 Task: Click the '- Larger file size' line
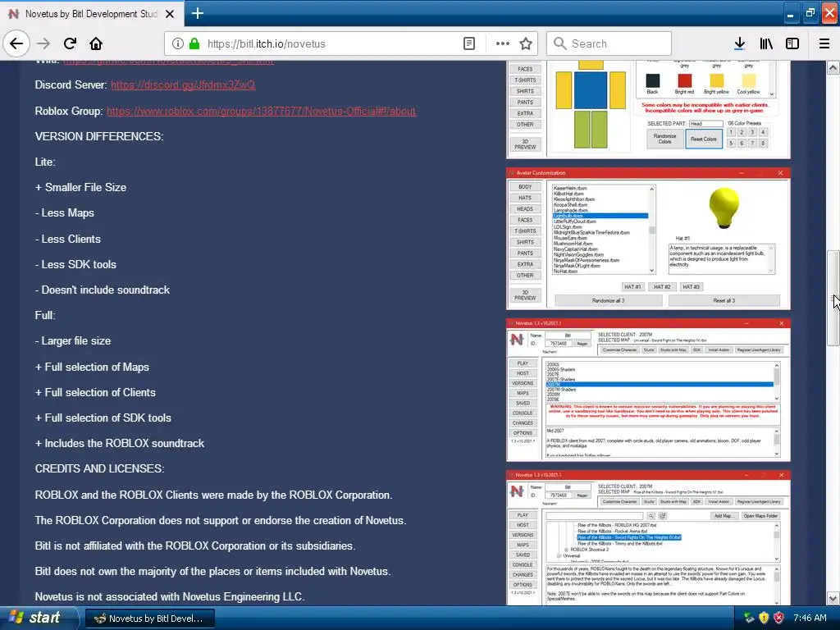pos(73,340)
